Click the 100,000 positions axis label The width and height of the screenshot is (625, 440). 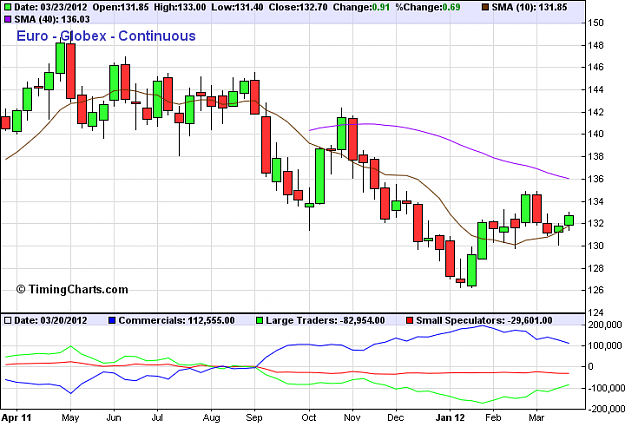(605, 346)
